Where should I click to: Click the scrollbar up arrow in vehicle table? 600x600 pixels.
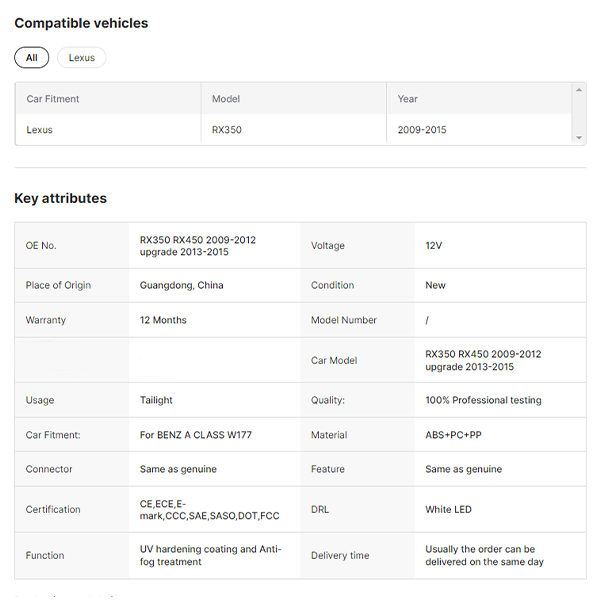point(579,90)
